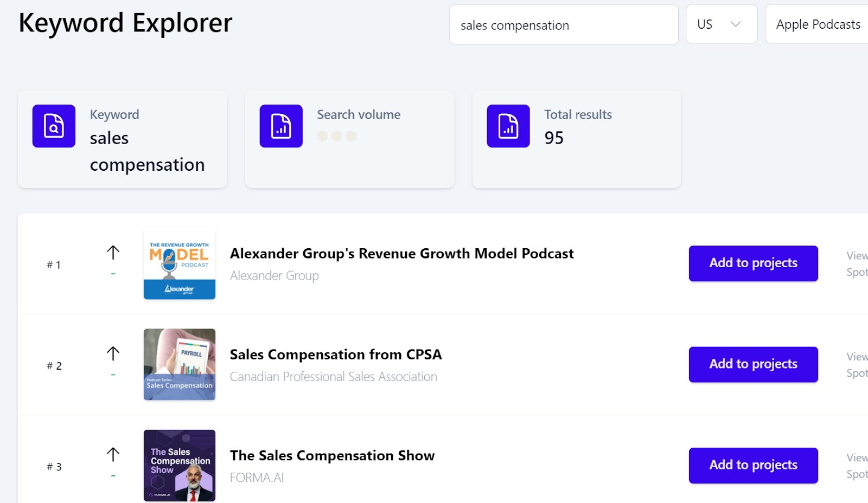Viewport: 868px width, 503px height.
Task: Click the chevron arrow next to US
Action: tap(736, 24)
